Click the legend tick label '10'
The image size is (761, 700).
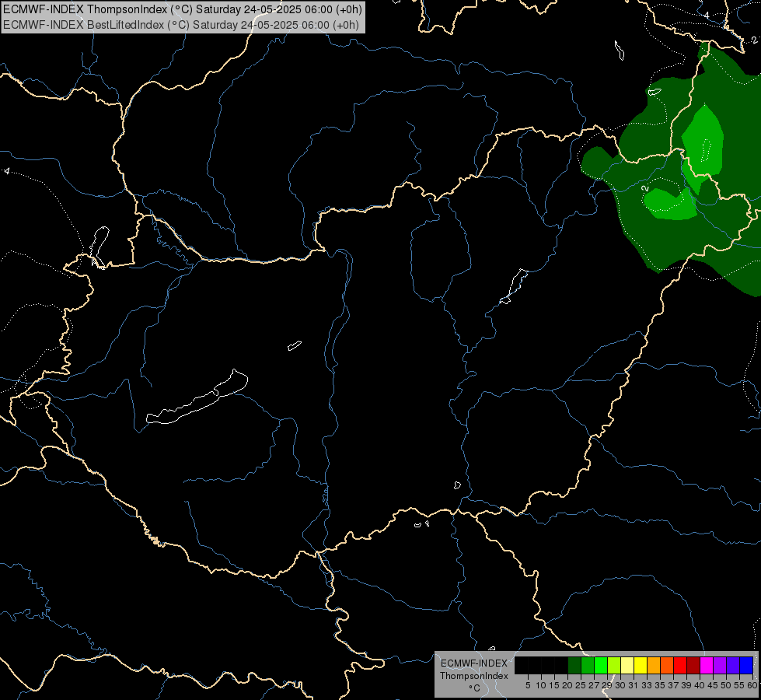pos(541,685)
